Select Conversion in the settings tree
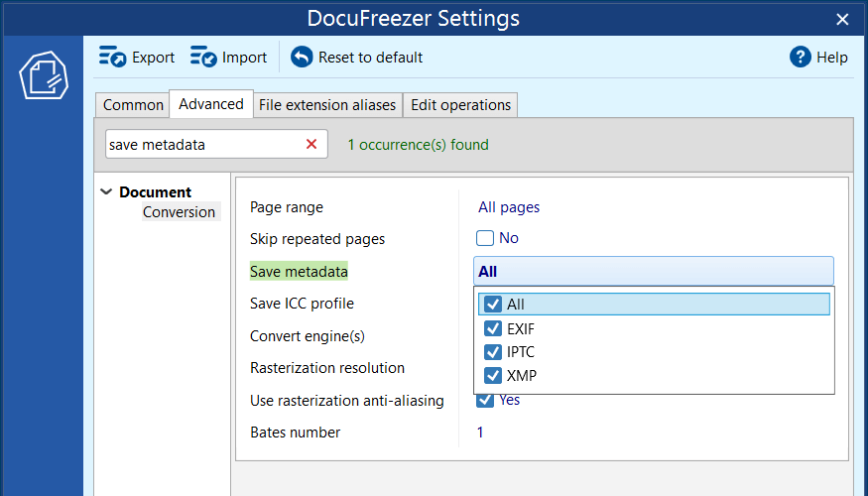The width and height of the screenshot is (868, 496). [x=179, y=212]
